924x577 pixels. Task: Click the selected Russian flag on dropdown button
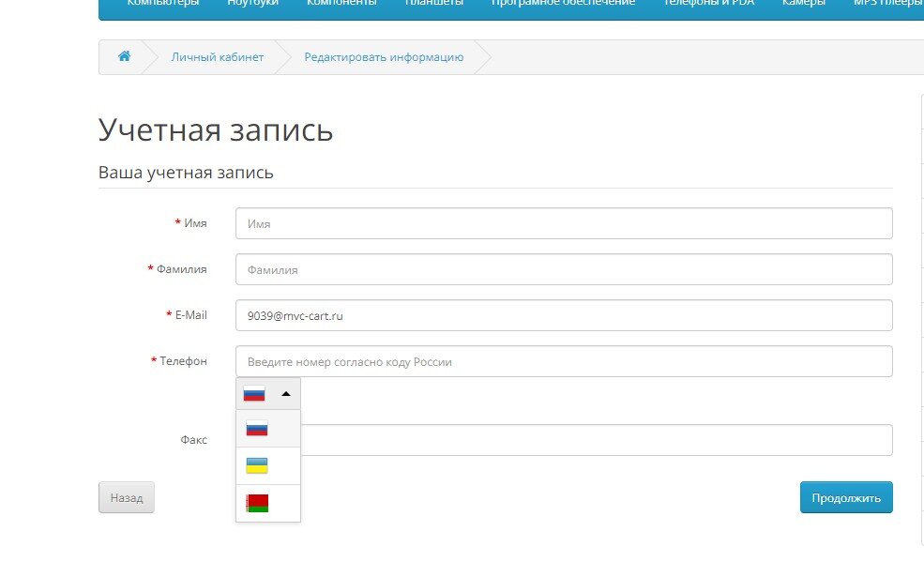pos(254,394)
